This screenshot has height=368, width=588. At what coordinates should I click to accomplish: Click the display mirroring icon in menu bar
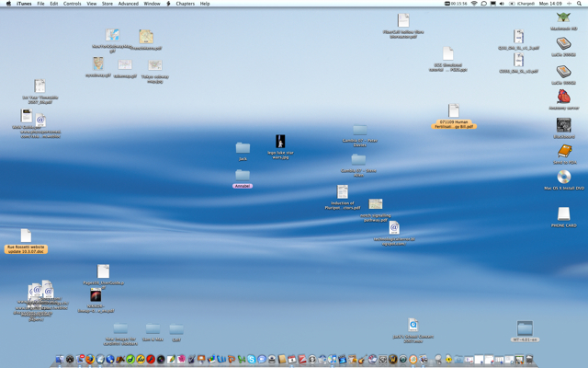(492, 4)
